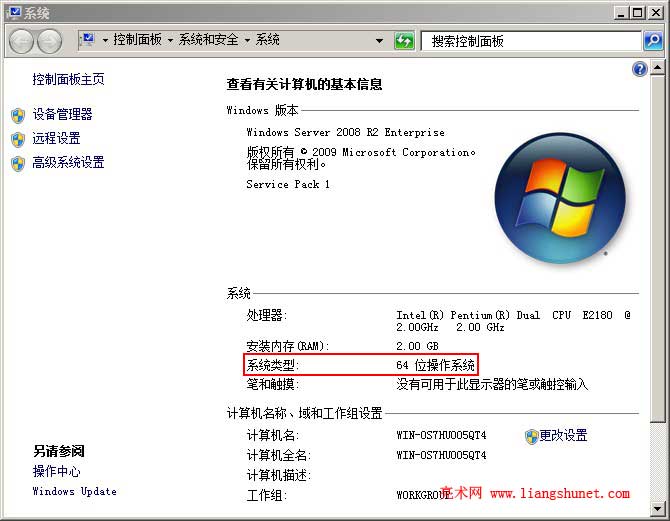Select the 系统 breadcrumb item
This screenshot has height=521, width=670.
click(267, 40)
